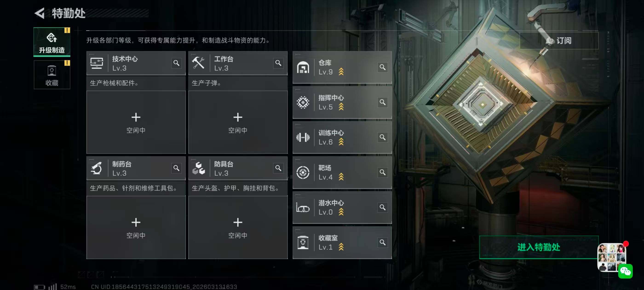Screen dimensions: 644x290
Task: View details magnifier for 仓库
Action: coord(382,67)
